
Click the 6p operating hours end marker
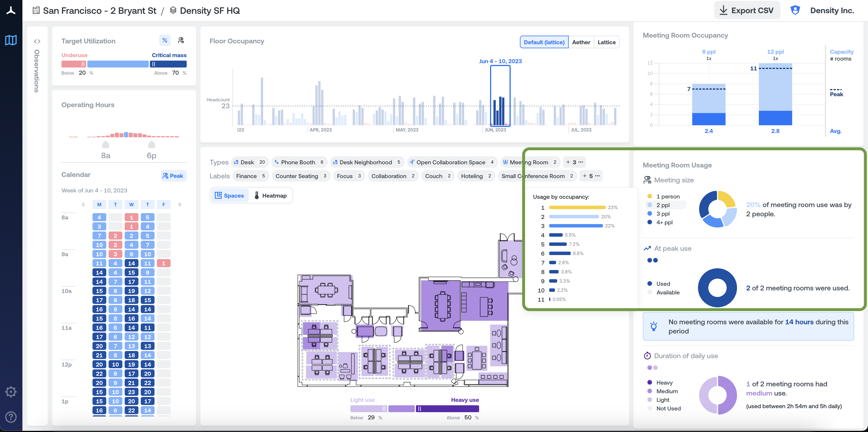pyautogui.click(x=152, y=145)
